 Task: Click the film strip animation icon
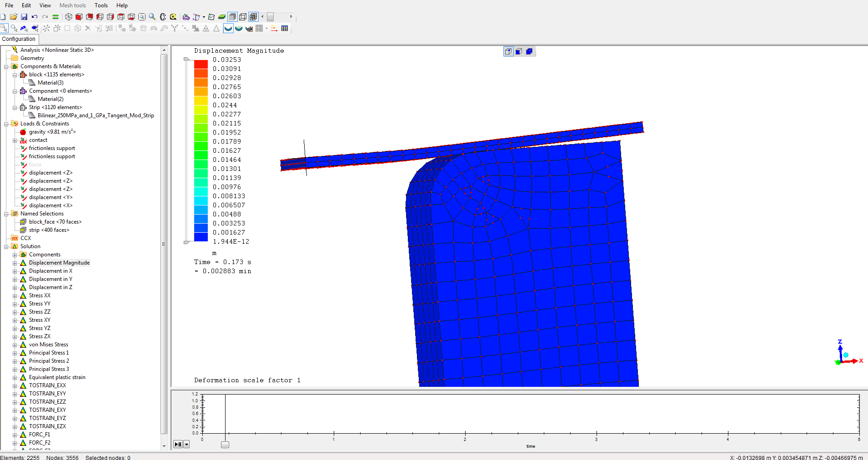pos(259,28)
